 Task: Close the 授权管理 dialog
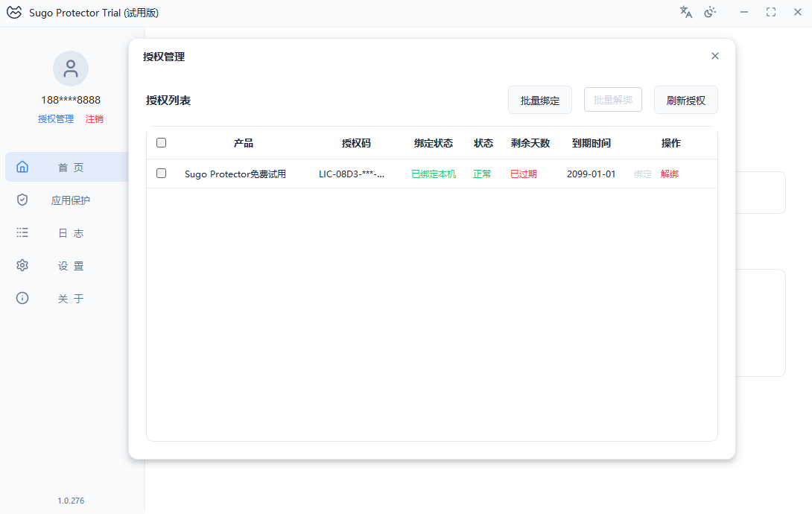(x=715, y=56)
